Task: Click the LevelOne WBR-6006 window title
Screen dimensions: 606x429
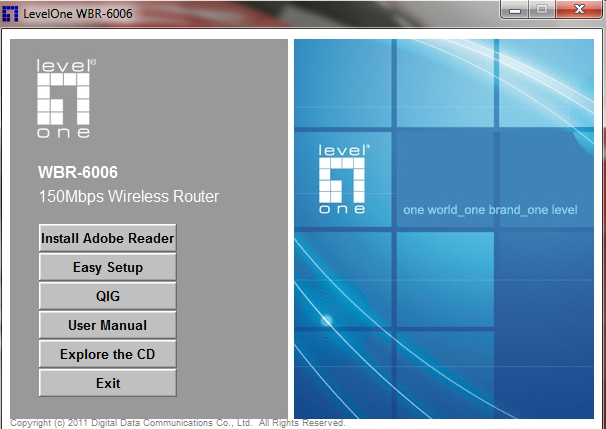Action: tap(78, 14)
